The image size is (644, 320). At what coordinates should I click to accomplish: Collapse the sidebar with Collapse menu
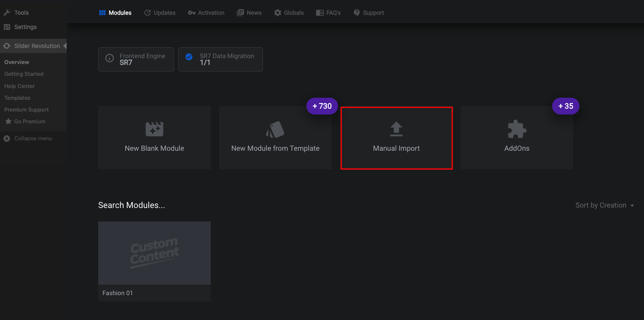(x=33, y=138)
